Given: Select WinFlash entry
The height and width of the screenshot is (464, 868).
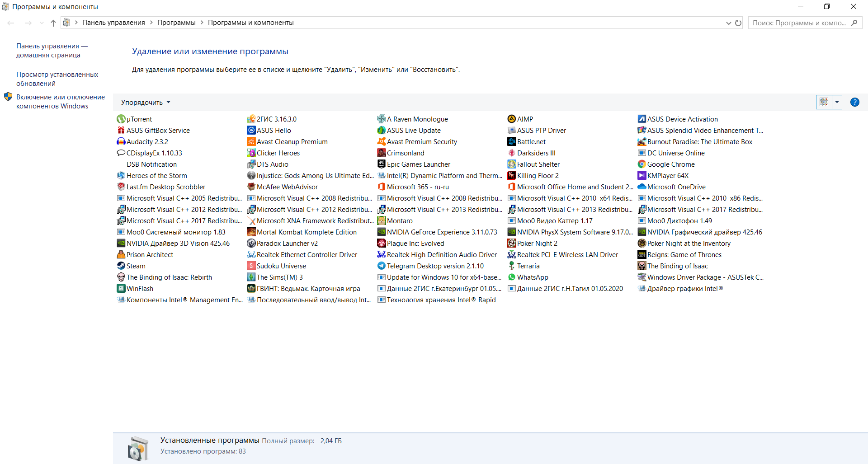Looking at the screenshot, I should tap(135, 289).
